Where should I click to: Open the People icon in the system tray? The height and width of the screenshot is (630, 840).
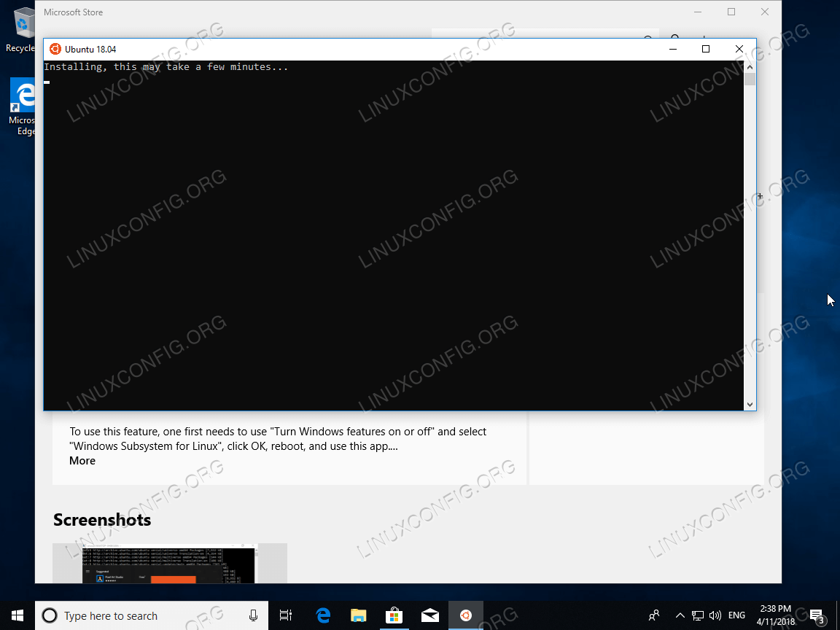tap(654, 615)
